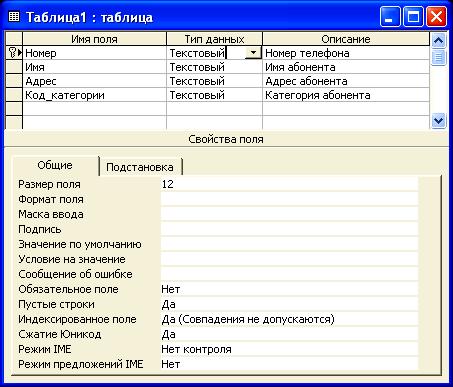Select the scrollbar thumb in field grid
Screen dimensions: 453x387
click(438, 57)
